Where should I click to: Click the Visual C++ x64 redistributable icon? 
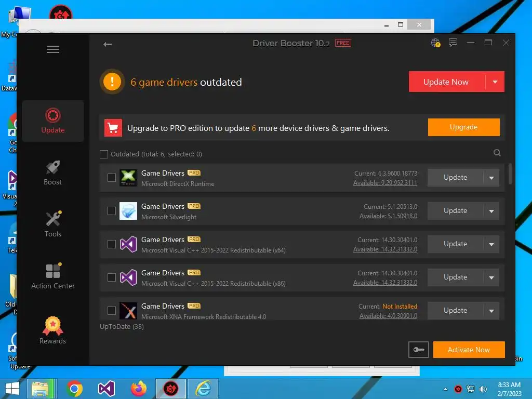(128, 244)
